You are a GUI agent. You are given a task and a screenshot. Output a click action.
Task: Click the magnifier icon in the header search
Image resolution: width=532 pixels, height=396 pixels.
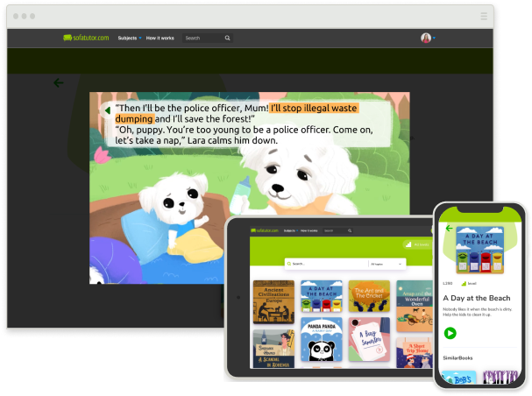point(228,38)
